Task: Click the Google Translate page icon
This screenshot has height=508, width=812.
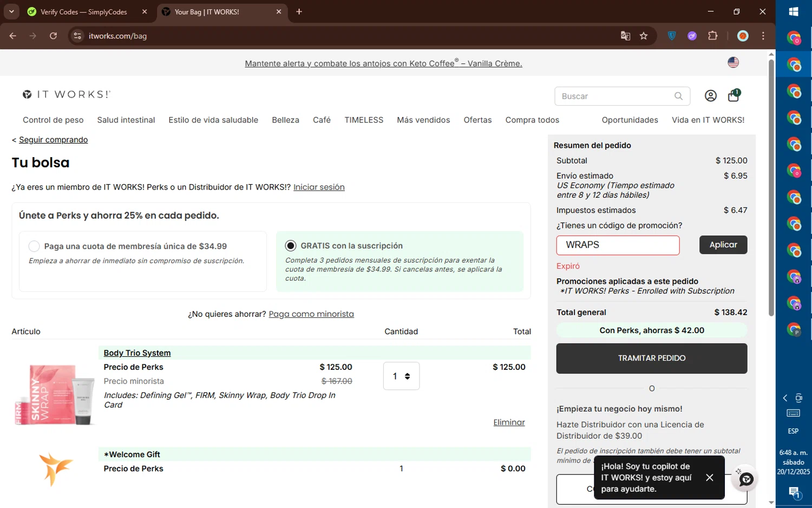Action: pos(625,36)
